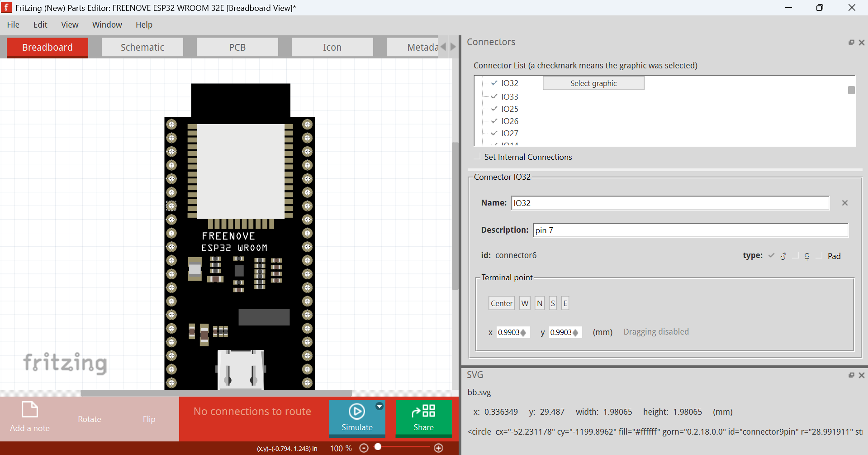This screenshot has width=868, height=455.
Task: Click the canvas horizontal scrollbar
Action: pyautogui.click(x=216, y=393)
